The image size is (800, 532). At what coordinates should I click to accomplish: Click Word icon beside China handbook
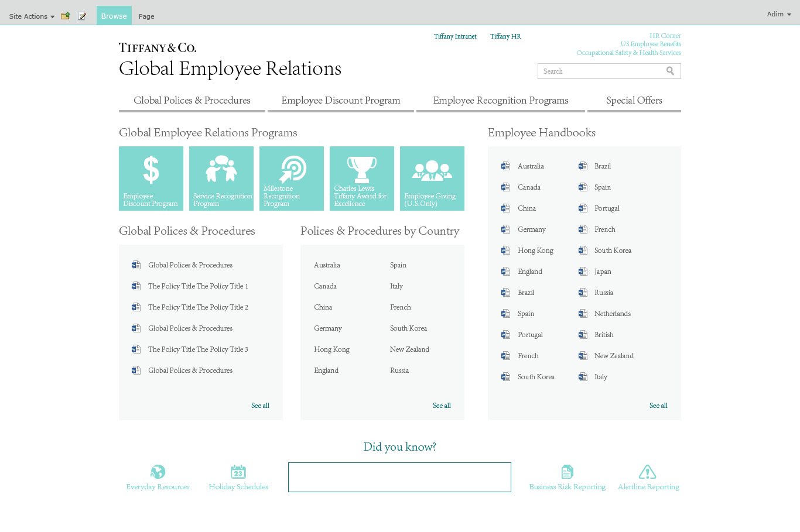[505, 208]
